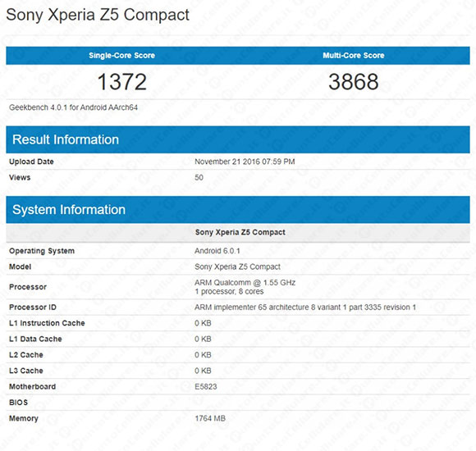Viewport: 476px width, 451px height.
Task: Select the 'Upload Date' label
Action: pyautogui.click(x=31, y=162)
